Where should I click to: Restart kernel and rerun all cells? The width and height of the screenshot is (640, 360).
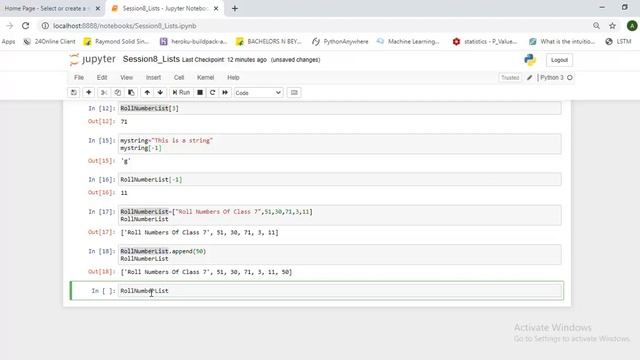point(225,93)
